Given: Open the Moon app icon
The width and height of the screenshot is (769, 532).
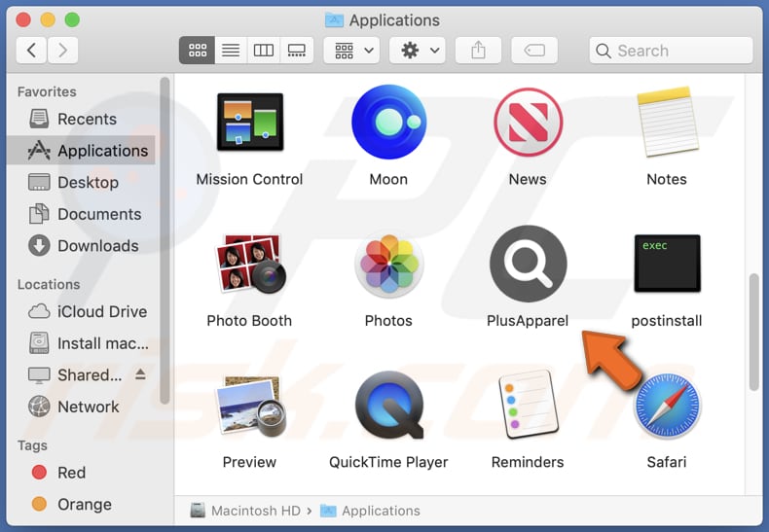Looking at the screenshot, I should [x=388, y=122].
